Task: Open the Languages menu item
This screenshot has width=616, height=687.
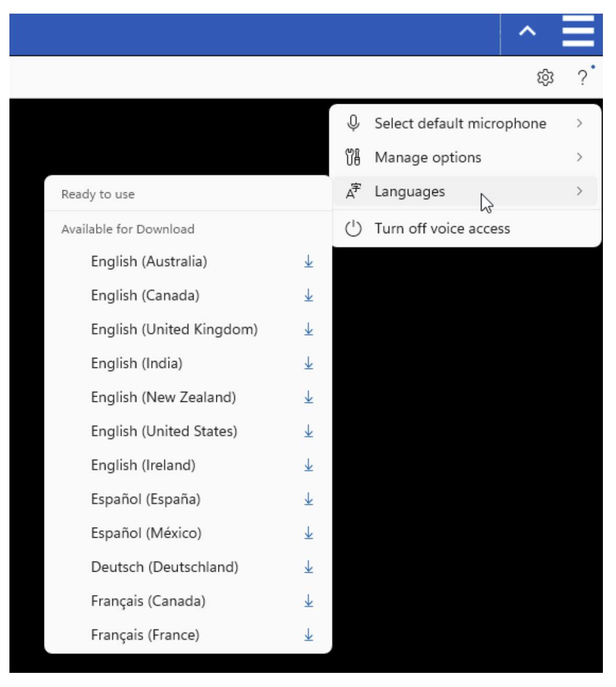Action: tap(410, 192)
